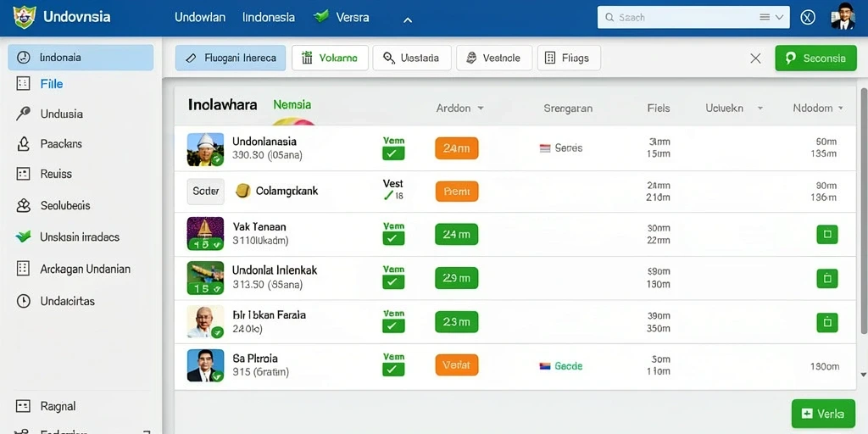Click the flag icon next to Gecde
The height and width of the screenshot is (434, 868).
545,366
